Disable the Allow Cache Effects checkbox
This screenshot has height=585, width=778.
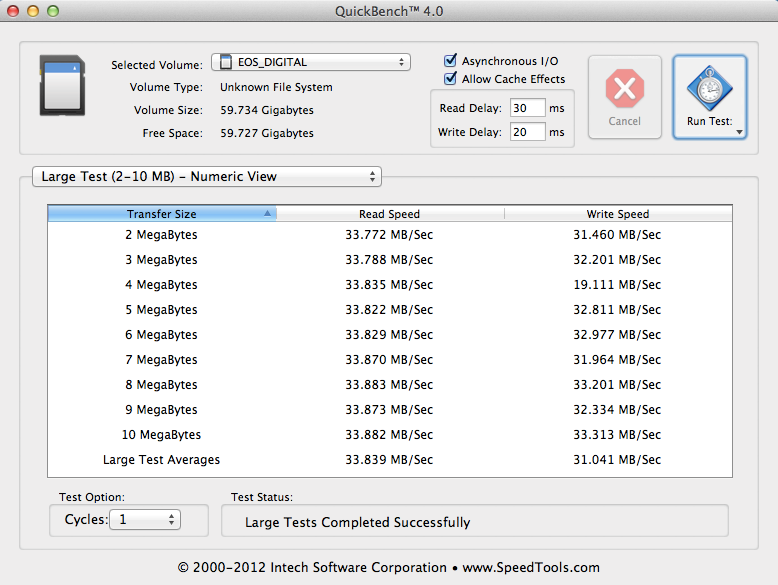tap(450, 79)
